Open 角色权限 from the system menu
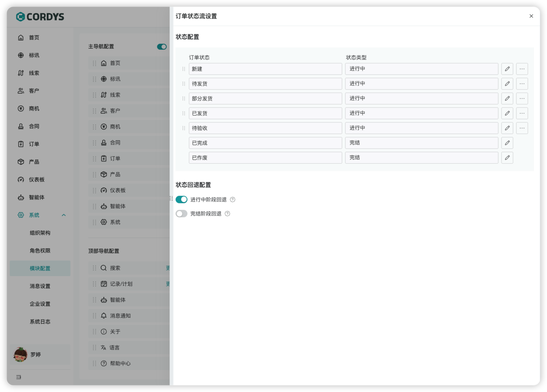This screenshot has width=547, height=392. point(40,251)
